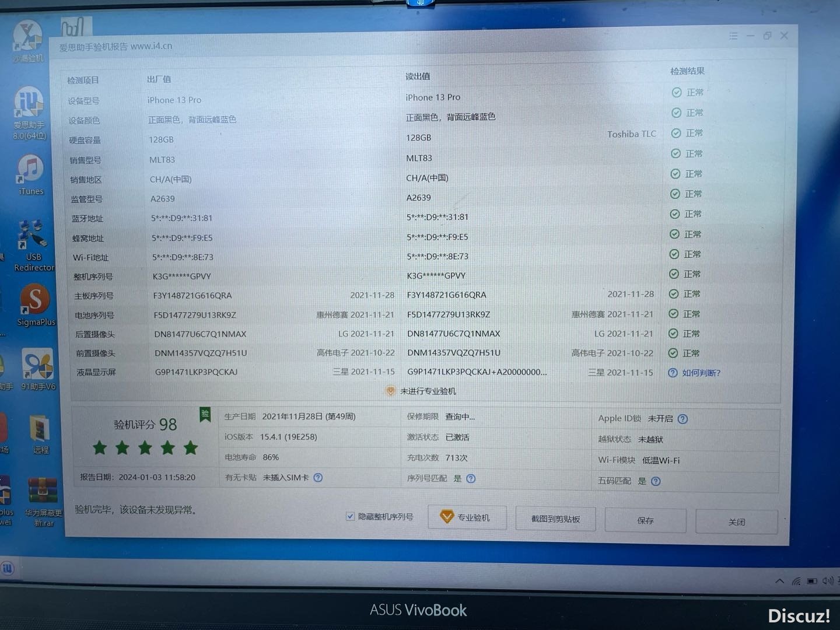Screen dimensions: 840x630
Task: Click the 正常 check icon for 电池序列号
Action: coord(673,314)
